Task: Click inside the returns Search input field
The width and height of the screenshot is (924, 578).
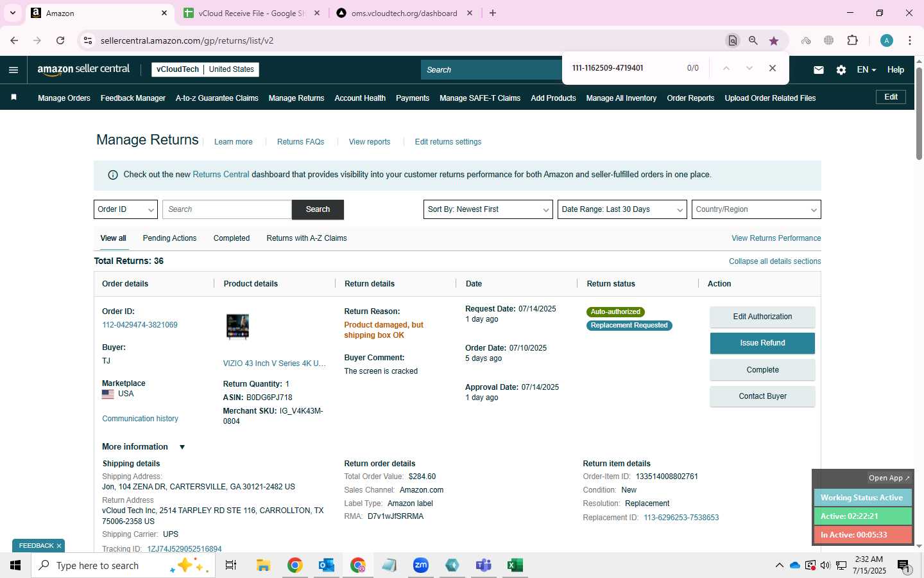Action: (x=227, y=209)
